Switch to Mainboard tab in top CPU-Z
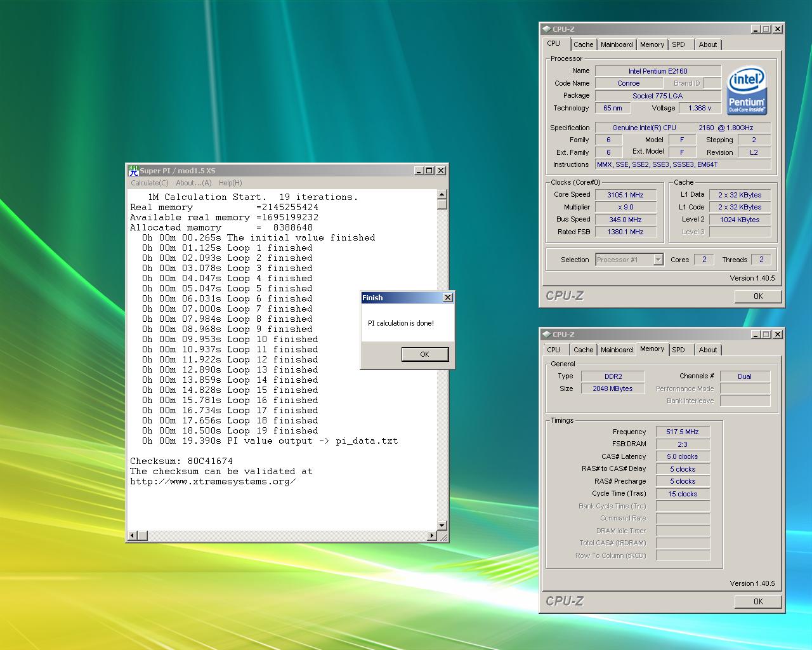Viewport: 812px width, 650px height. tap(617, 44)
